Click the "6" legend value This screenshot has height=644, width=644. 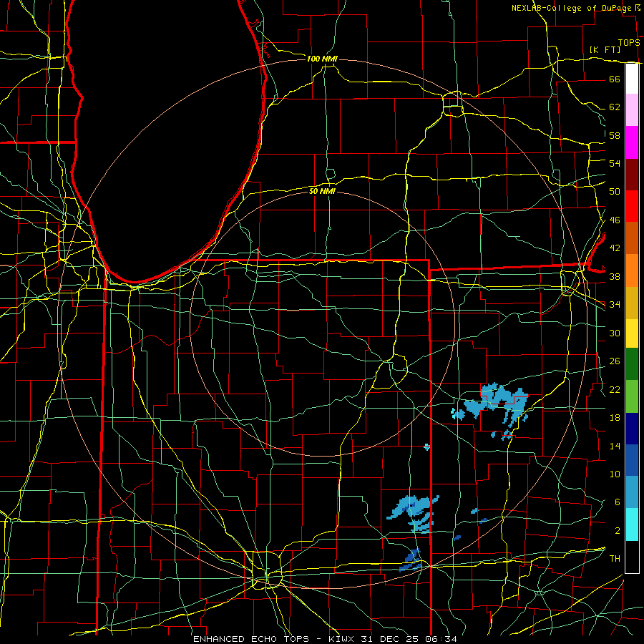(618, 502)
